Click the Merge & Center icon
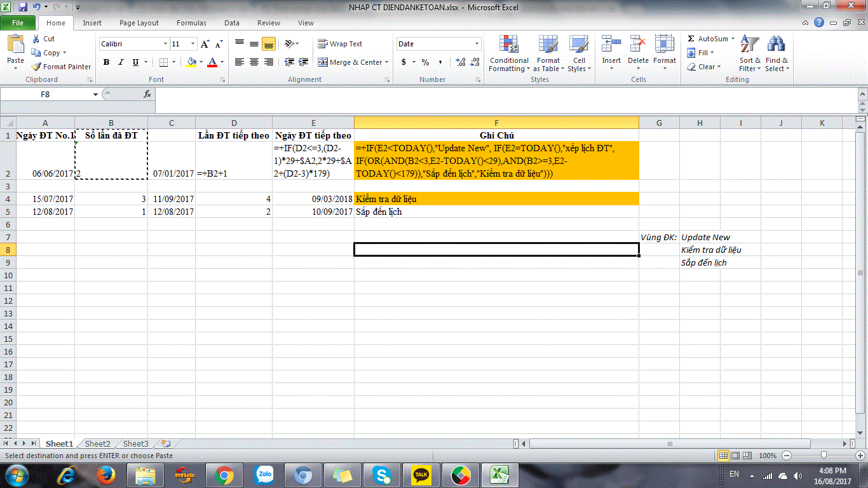Viewport: 868px width, 488px height. pyautogui.click(x=323, y=62)
